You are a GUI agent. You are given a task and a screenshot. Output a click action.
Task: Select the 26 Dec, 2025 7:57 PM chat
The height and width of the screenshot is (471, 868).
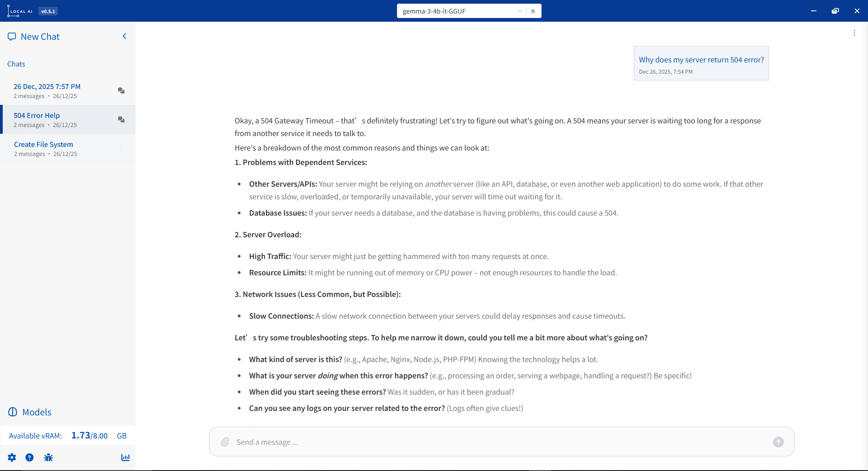point(47,86)
